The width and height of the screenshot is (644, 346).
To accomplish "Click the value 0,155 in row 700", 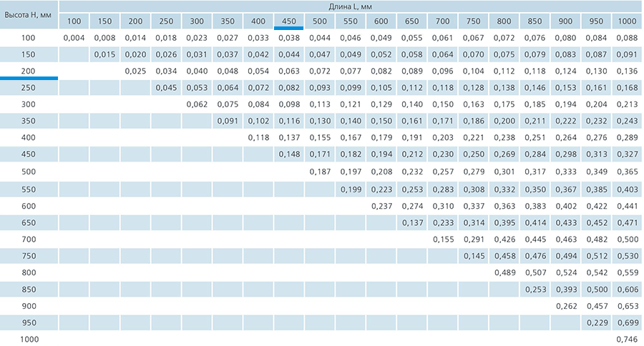I will pyautogui.click(x=443, y=239).
